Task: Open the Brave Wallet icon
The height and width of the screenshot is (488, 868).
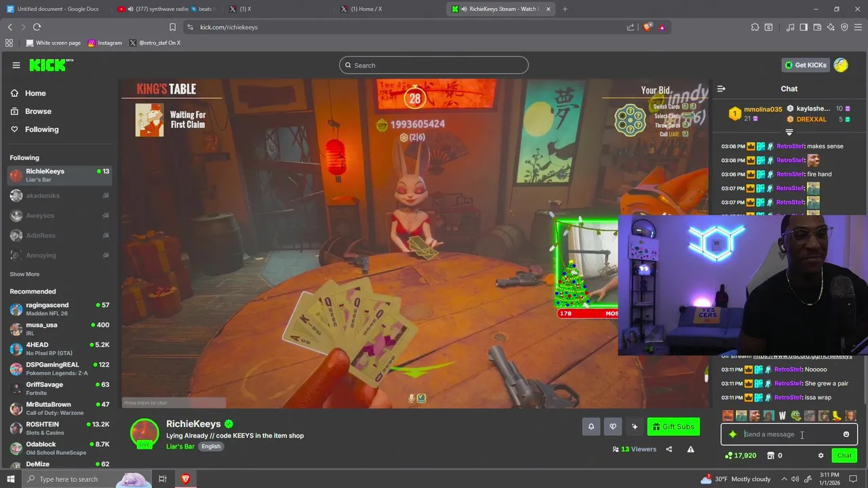Action: coord(817,27)
